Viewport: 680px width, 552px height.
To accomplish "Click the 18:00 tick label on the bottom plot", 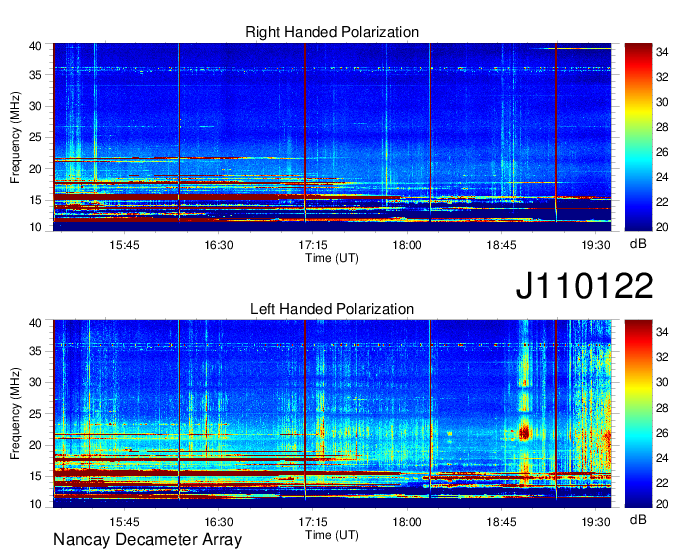I will 407,522.
